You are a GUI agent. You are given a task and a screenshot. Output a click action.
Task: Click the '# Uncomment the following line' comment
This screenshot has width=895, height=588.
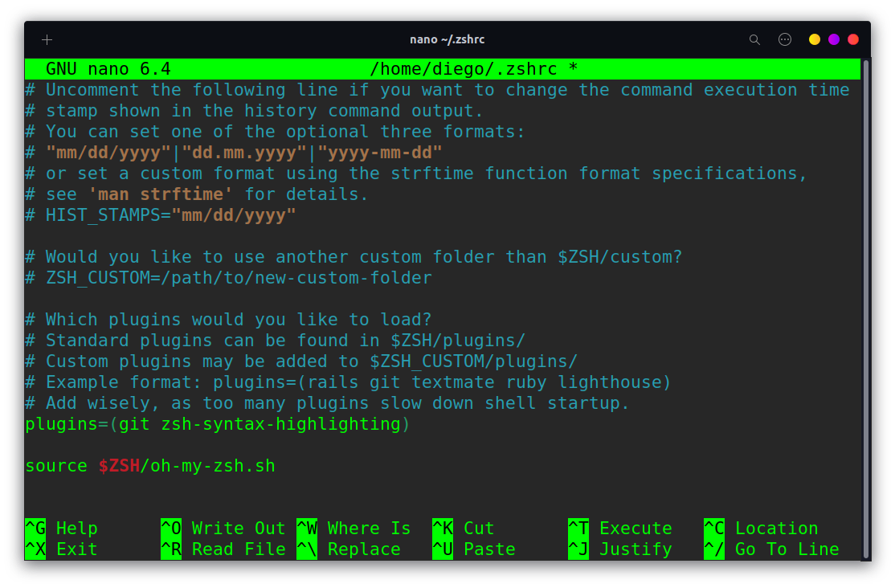pos(437,90)
